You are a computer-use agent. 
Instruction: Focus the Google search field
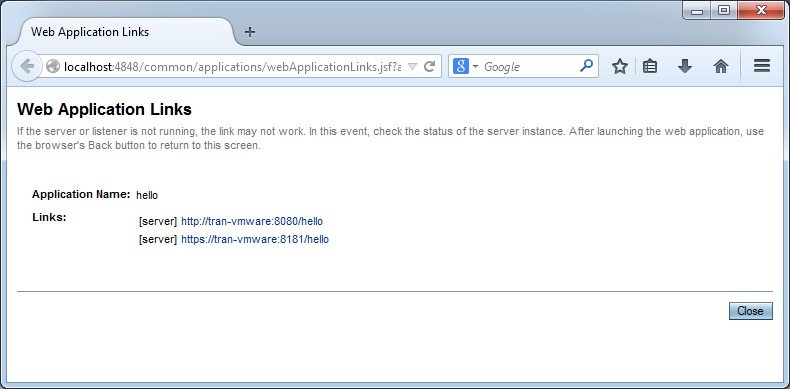click(530, 67)
